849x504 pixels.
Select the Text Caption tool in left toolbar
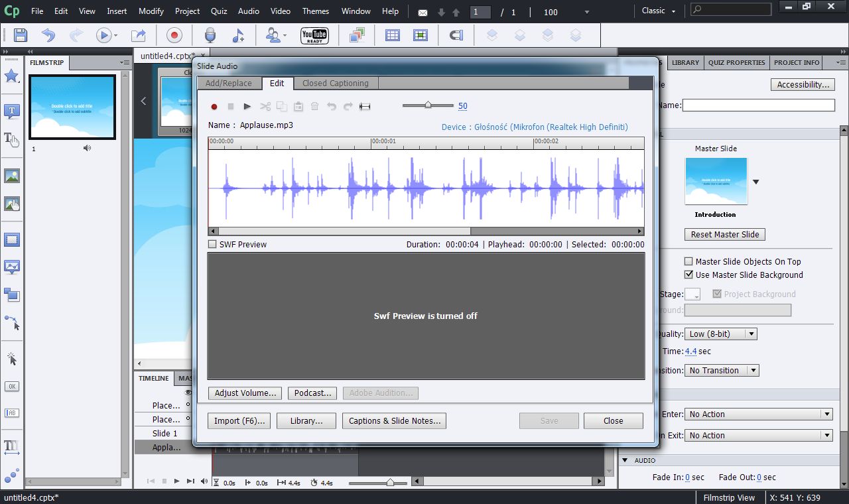[x=11, y=111]
